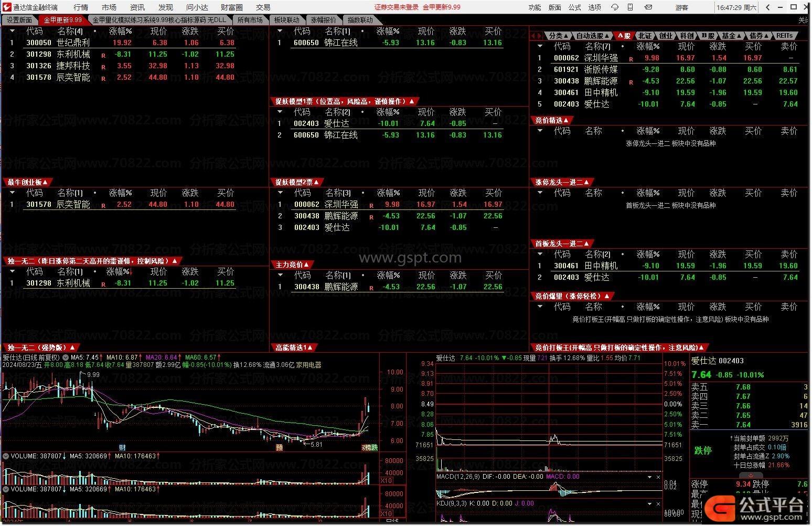Open the KDJ panel dropdown arrow
812x526 pixels.
point(650,503)
